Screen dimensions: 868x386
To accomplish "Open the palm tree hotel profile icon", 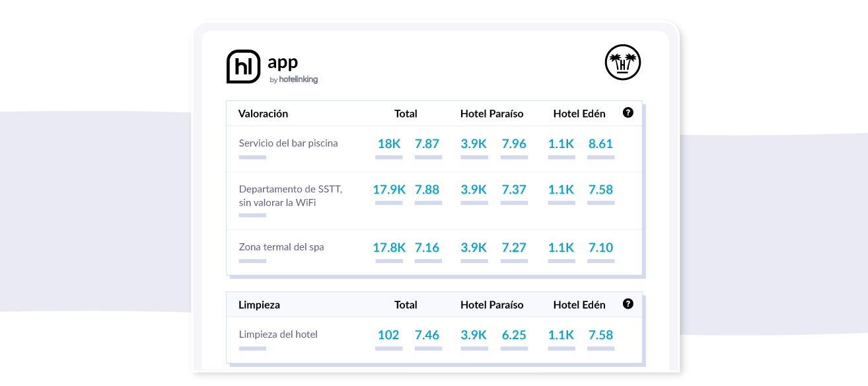I will pos(623,62).
